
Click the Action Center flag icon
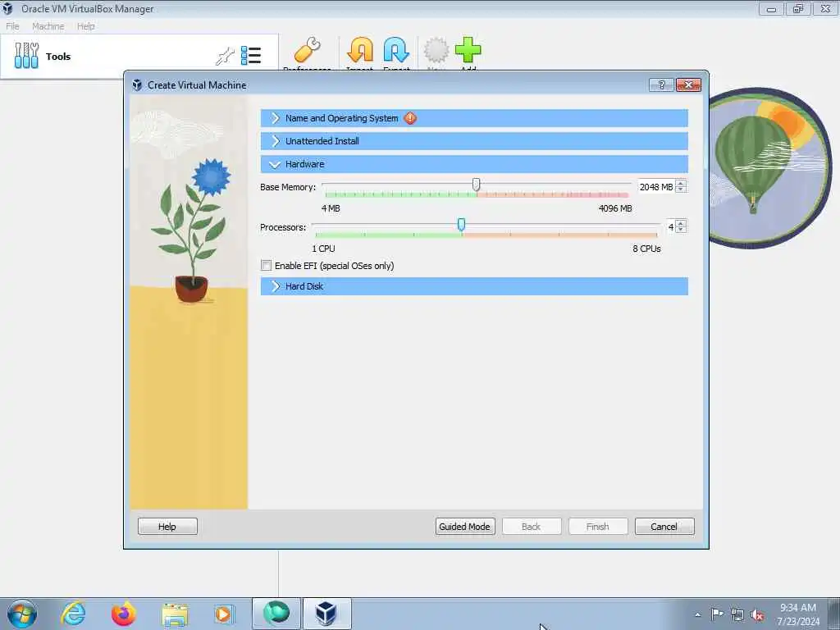click(x=717, y=614)
